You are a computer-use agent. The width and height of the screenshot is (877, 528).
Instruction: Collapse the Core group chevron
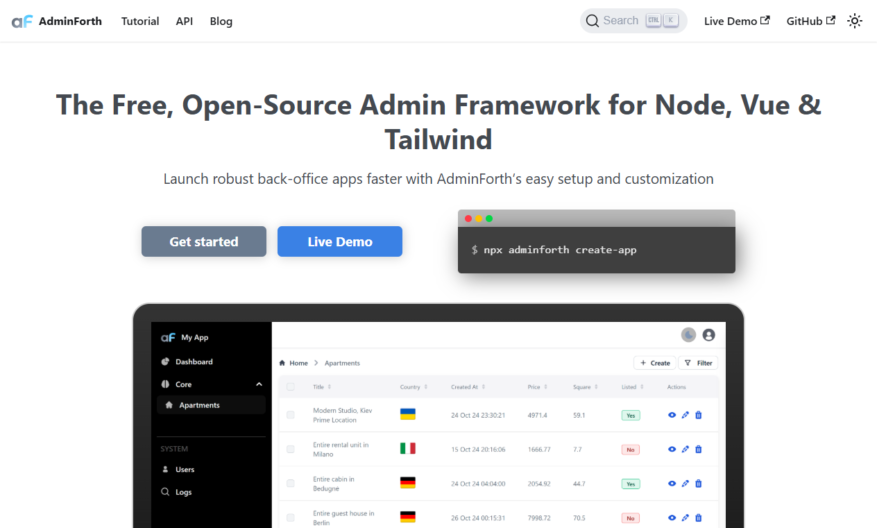(259, 384)
